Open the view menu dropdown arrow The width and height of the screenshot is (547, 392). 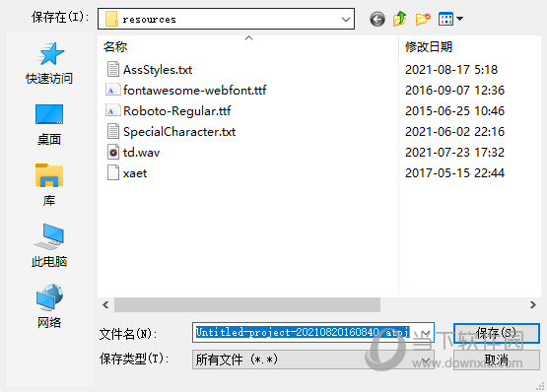coord(460,19)
